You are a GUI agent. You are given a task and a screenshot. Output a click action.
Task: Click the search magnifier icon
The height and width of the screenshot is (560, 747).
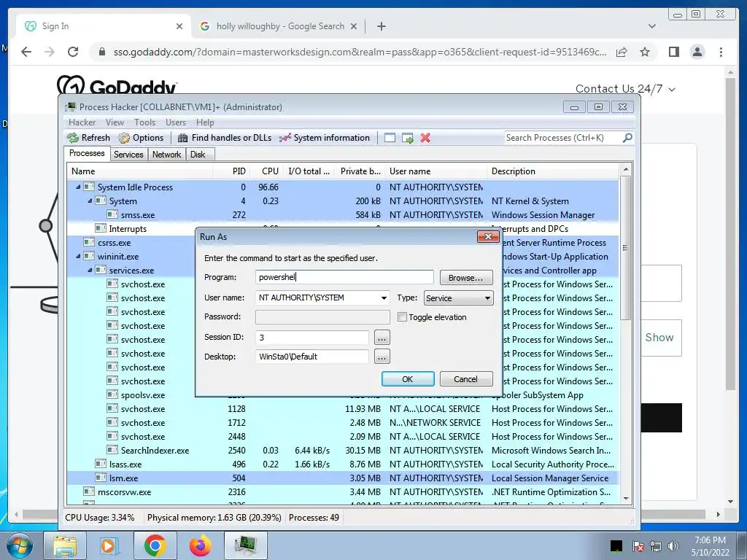coord(627,138)
